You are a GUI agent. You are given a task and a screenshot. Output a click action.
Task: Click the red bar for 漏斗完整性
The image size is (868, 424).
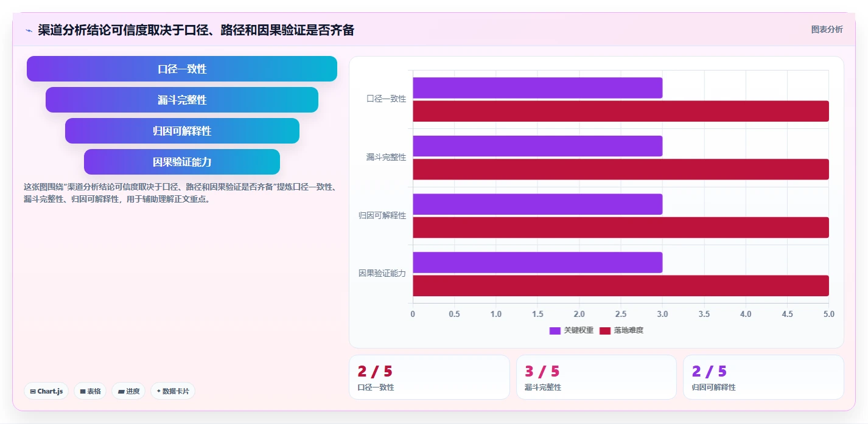621,169
